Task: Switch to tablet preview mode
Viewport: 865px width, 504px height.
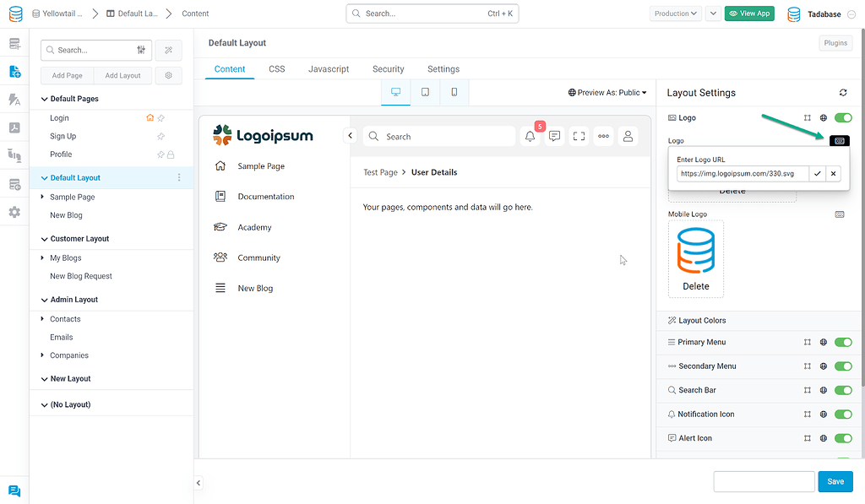Action: point(426,92)
